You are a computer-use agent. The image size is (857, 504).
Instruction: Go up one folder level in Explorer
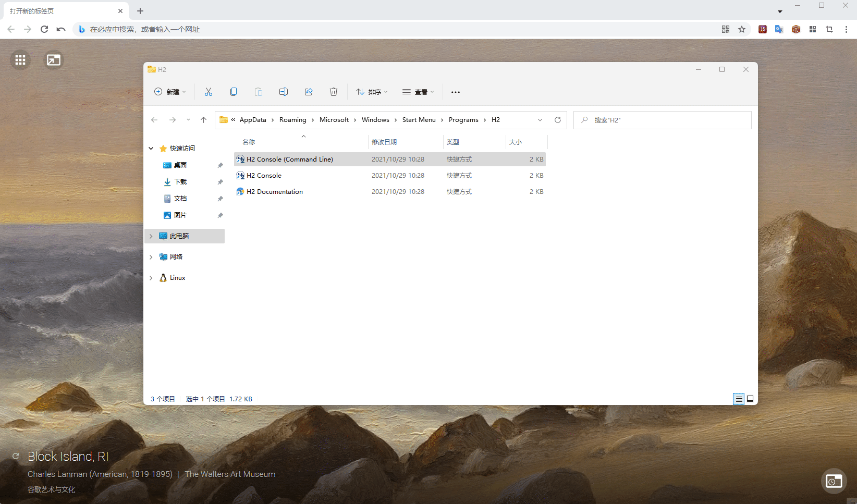tap(203, 120)
